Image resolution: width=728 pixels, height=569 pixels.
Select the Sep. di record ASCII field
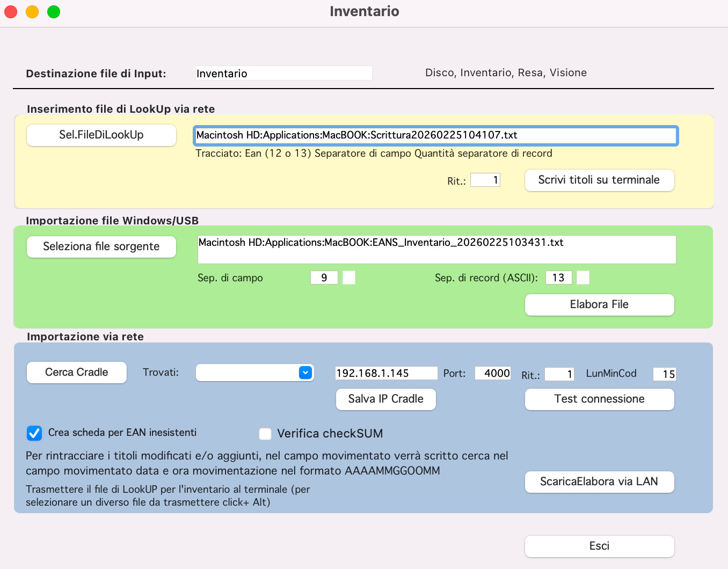[558, 278]
